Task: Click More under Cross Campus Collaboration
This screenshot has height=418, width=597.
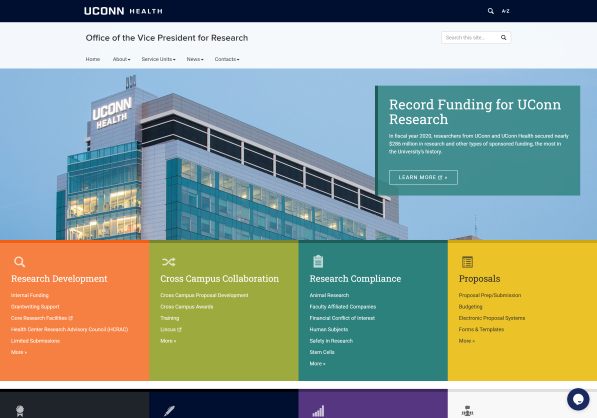Action: [x=168, y=341]
